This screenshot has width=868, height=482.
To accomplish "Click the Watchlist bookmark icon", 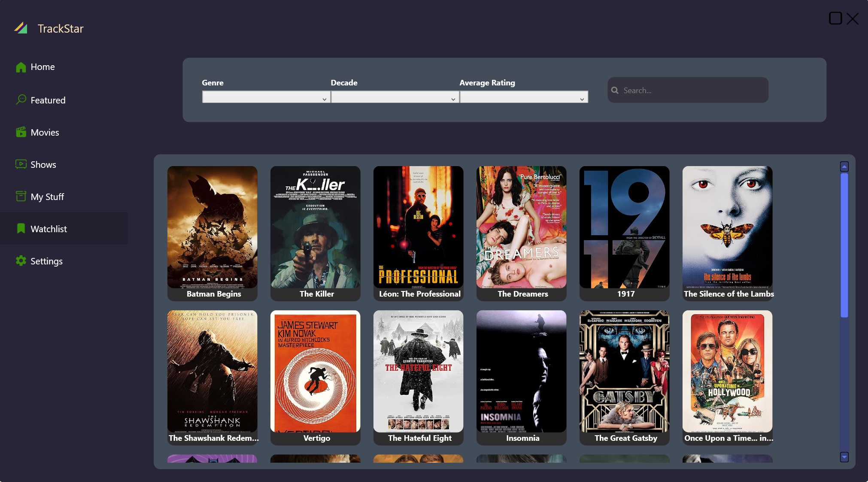I will click(x=21, y=229).
